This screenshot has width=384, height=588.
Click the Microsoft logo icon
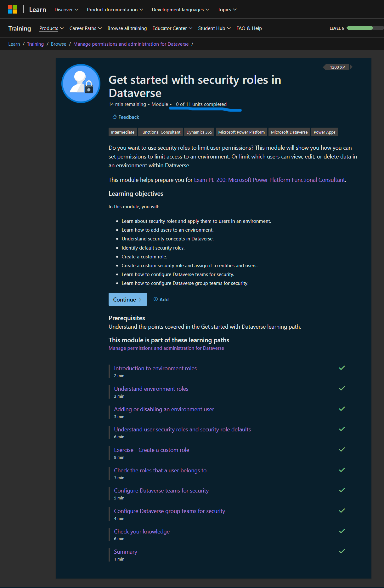point(13,9)
